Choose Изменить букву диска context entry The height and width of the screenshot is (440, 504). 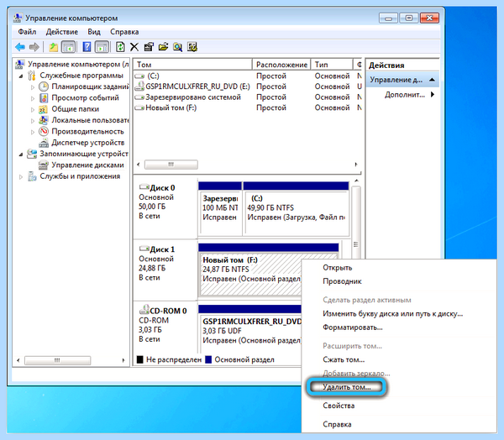393,314
